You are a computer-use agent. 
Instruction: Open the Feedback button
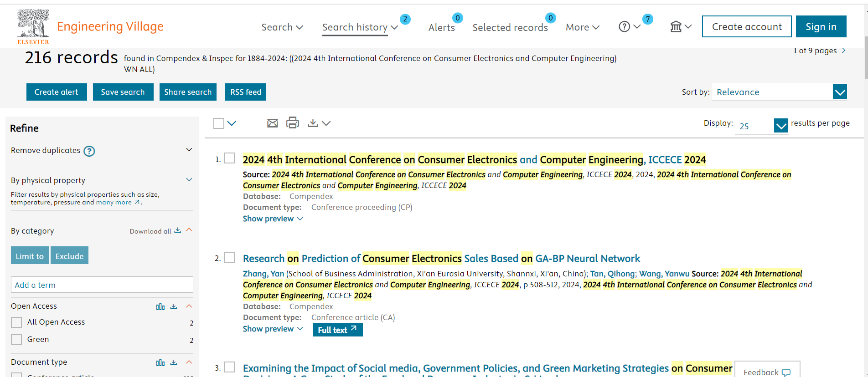click(x=767, y=370)
